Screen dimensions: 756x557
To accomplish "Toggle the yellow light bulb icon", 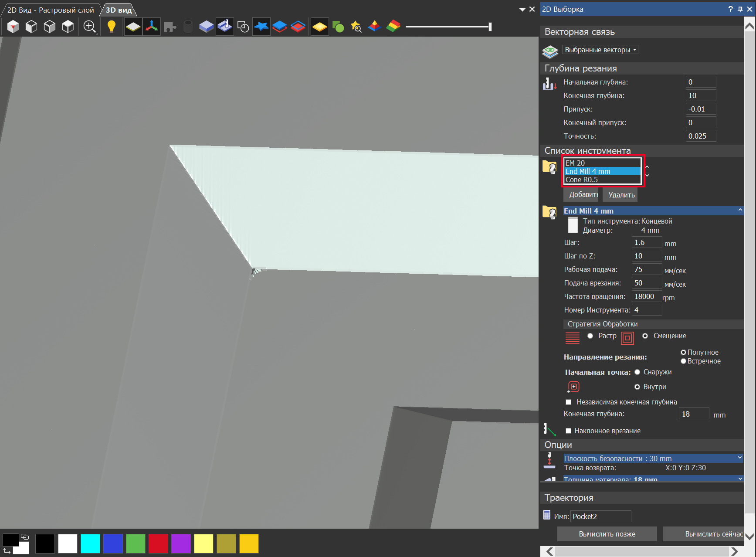I will 112,27.
